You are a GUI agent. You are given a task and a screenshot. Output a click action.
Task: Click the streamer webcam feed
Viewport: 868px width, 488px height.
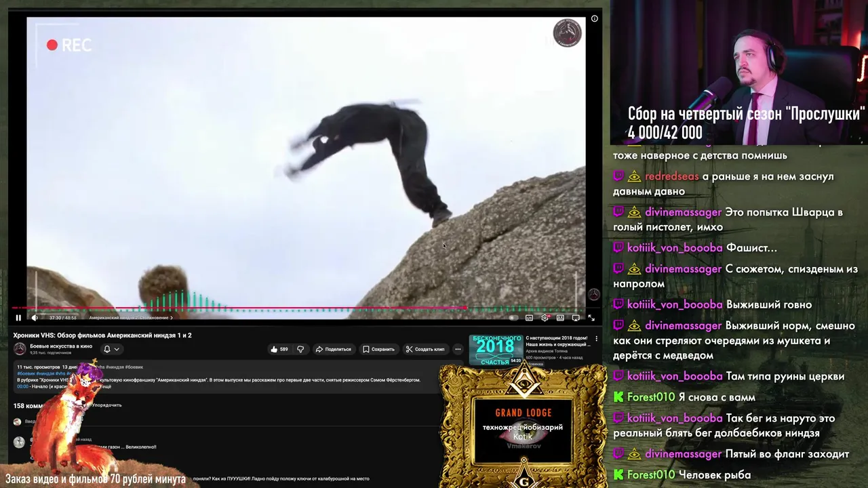pyautogui.click(x=738, y=73)
